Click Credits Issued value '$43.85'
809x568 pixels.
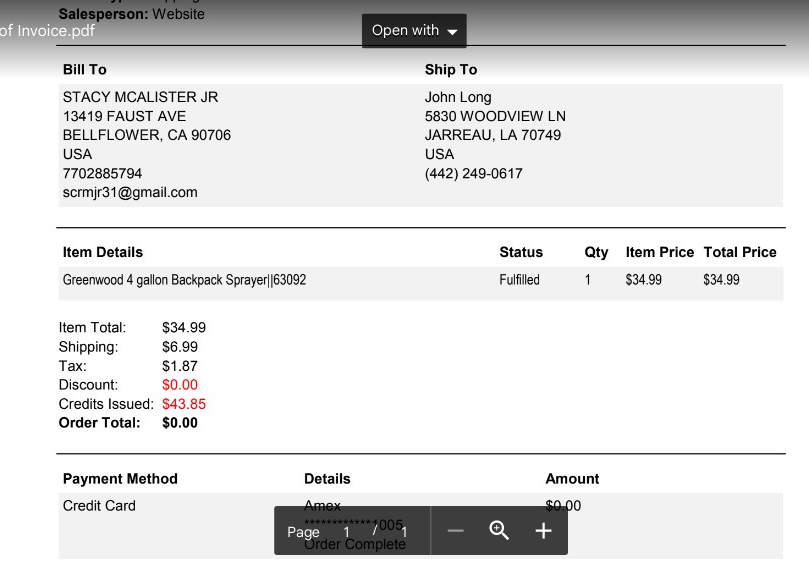tap(184, 404)
